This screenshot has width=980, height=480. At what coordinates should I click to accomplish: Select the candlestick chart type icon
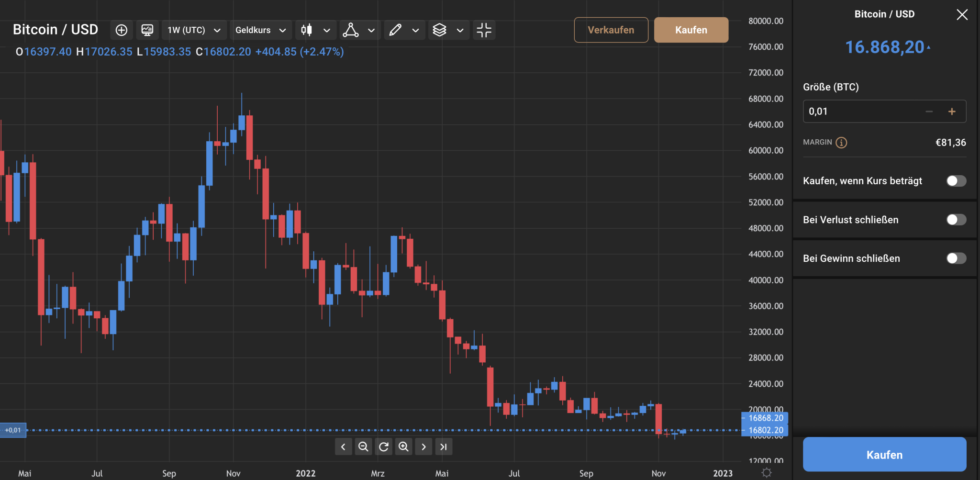click(x=307, y=30)
